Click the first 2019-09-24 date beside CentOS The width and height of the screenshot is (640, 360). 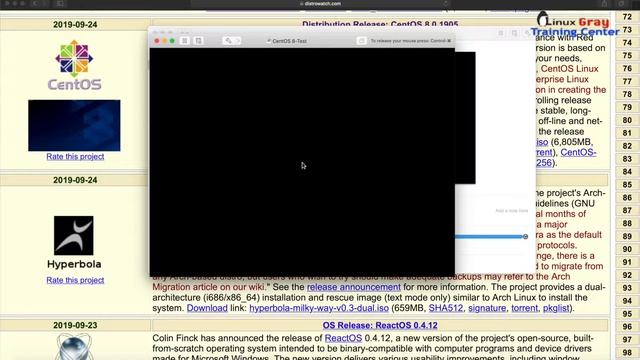(x=75, y=24)
